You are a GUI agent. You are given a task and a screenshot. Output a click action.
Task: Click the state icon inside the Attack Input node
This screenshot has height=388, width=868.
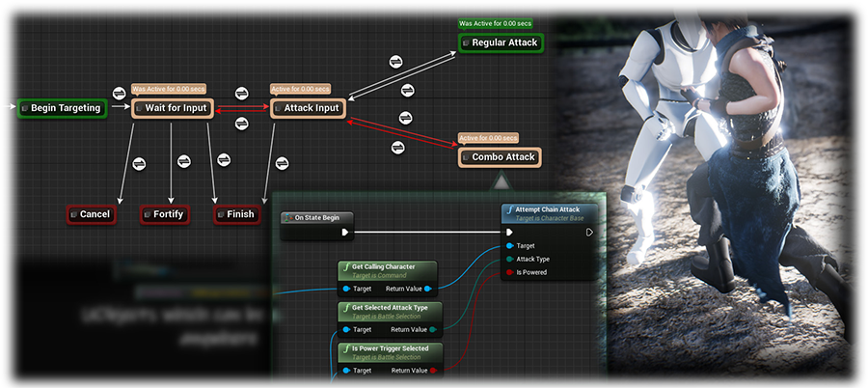279,108
